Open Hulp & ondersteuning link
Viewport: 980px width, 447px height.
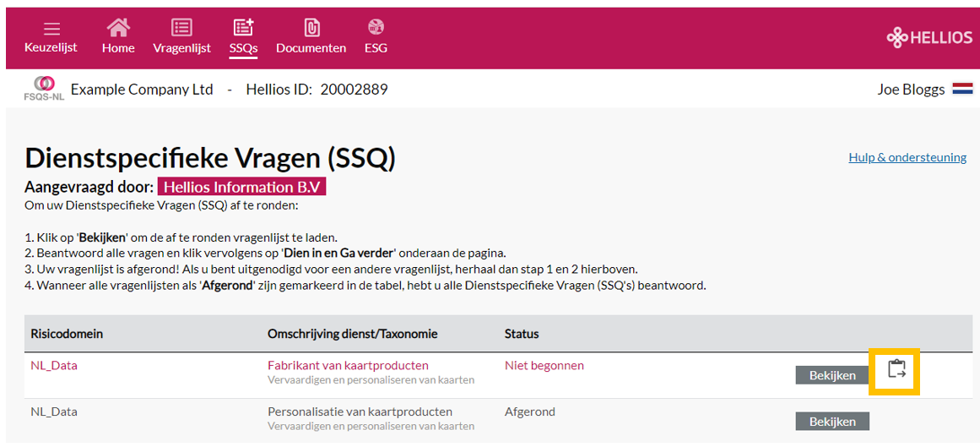907,157
